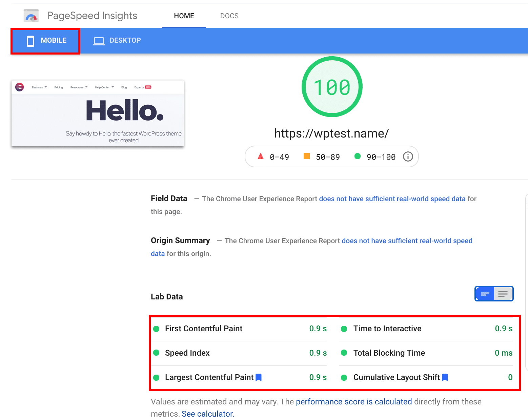Click the PageSpeed Insights logo
The width and height of the screenshot is (528, 420).
(x=31, y=15)
